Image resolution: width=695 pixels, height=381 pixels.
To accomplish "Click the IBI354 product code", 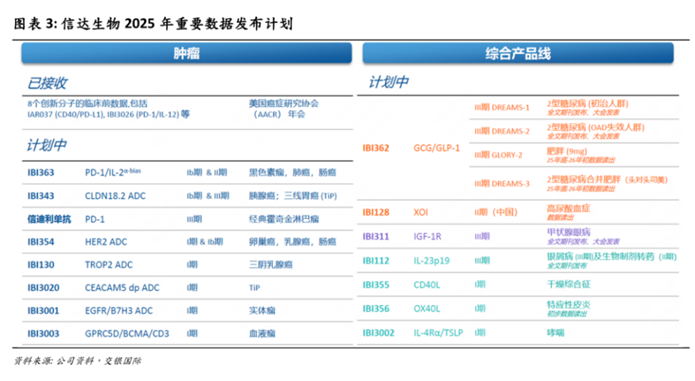I will point(41,242).
